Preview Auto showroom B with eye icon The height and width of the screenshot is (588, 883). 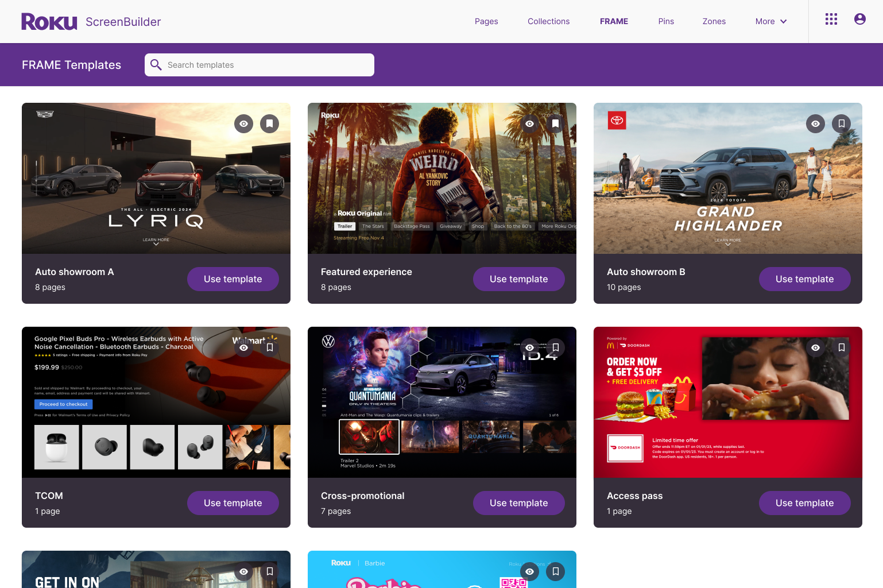coord(816,123)
